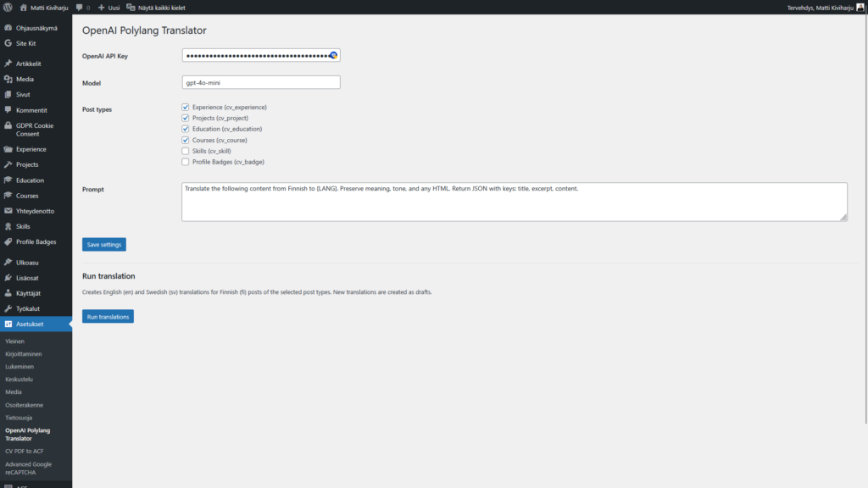Image resolution: width=868 pixels, height=488 pixels.
Task: Expand the Tervehdys, Matti Kiviharju account menu
Action: tap(821, 7)
